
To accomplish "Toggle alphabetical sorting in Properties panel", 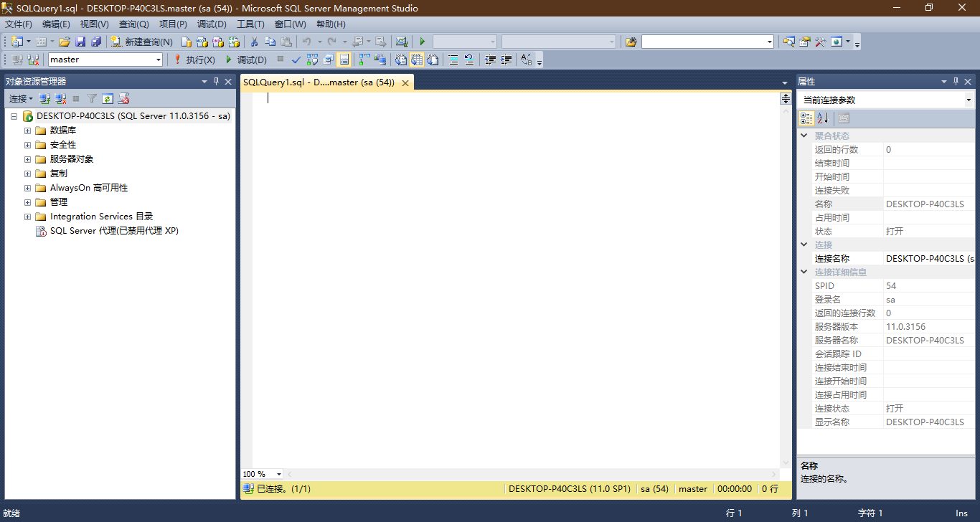I will [x=822, y=118].
